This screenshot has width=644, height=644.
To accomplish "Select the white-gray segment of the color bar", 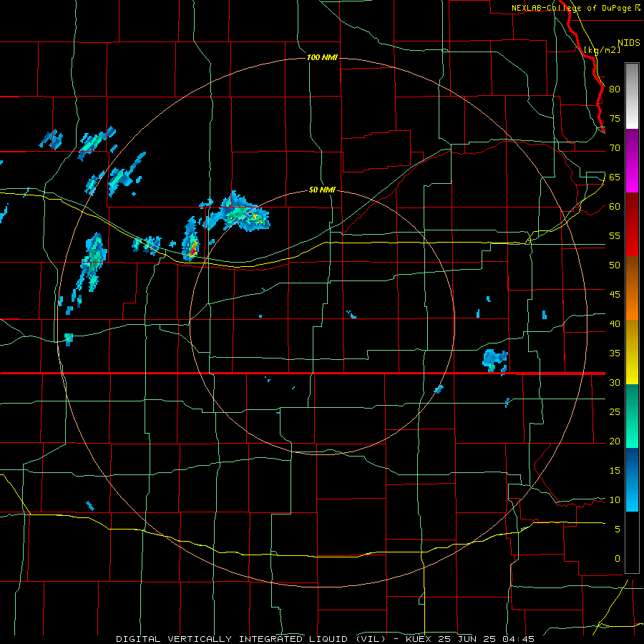I will [x=632, y=96].
